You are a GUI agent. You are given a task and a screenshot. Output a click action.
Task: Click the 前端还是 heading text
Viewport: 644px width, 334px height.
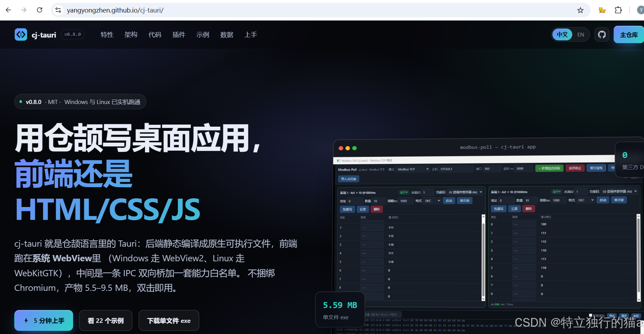pyautogui.click(x=73, y=174)
